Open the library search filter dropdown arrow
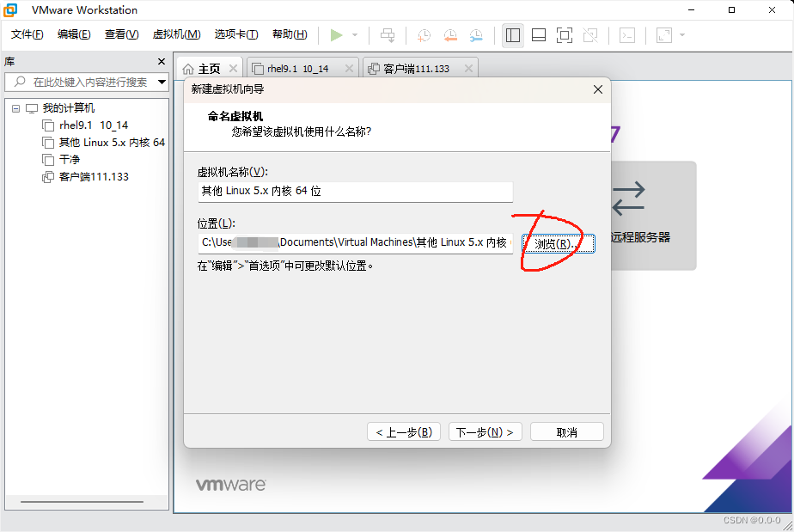794x532 pixels. pos(162,83)
